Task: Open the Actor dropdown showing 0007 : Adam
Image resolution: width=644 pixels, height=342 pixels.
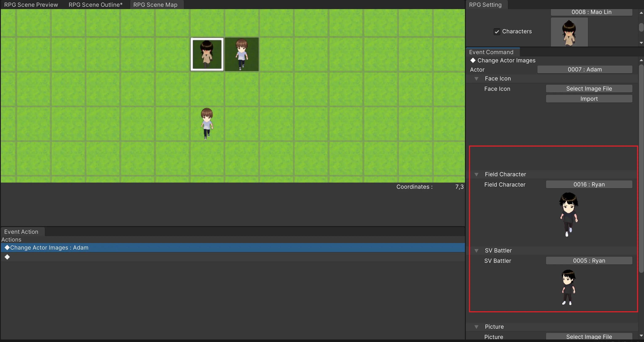Action: [585, 69]
